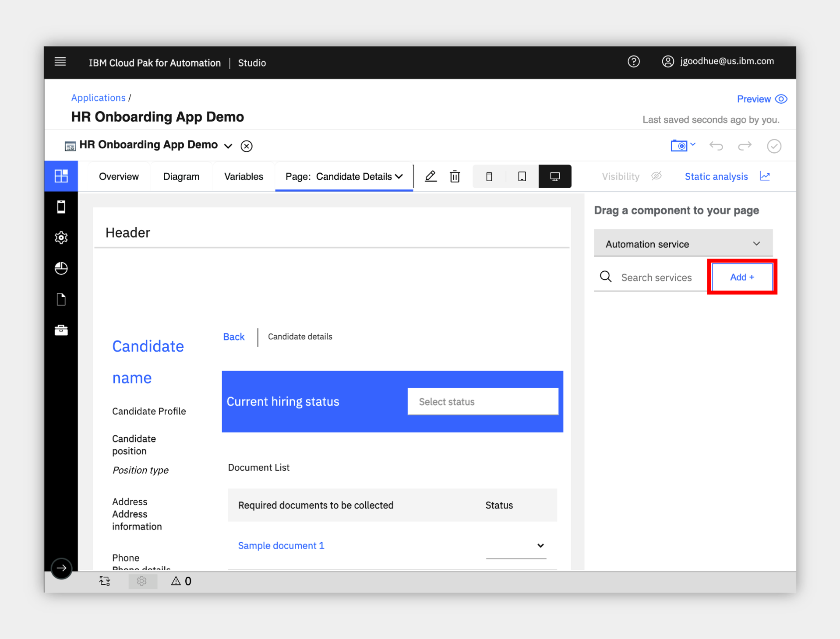Click the Back link

[x=234, y=337]
